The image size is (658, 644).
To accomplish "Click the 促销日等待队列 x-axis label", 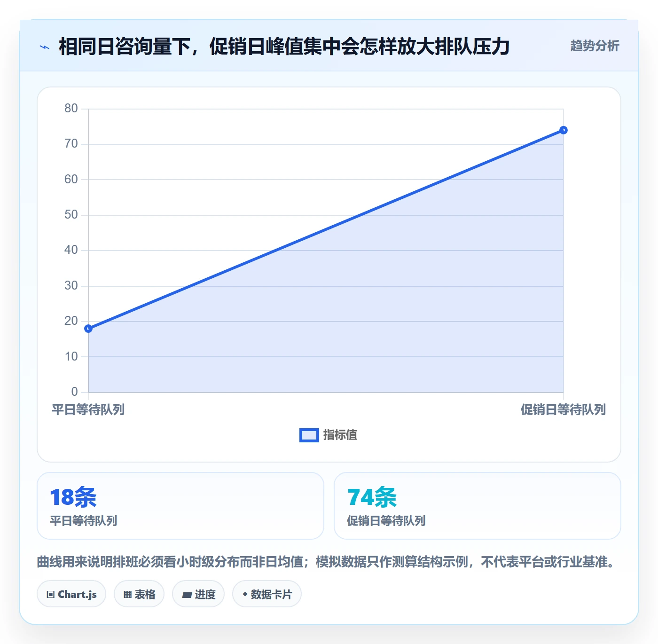I will [x=563, y=410].
